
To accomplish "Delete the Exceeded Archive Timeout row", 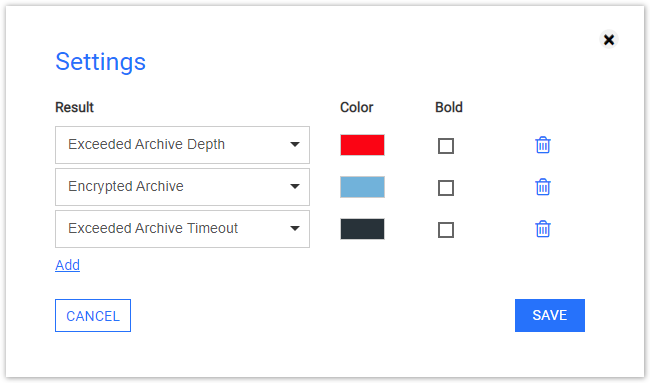I will (x=543, y=229).
